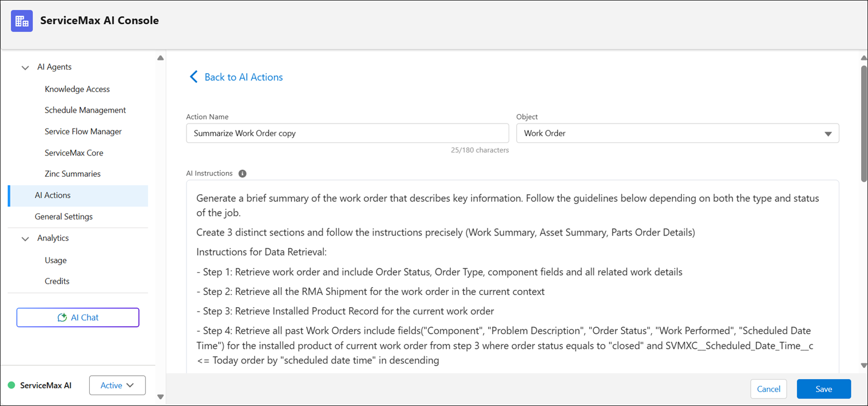The height and width of the screenshot is (406, 868).
Task: Click the 'Object' field label
Action: click(527, 117)
